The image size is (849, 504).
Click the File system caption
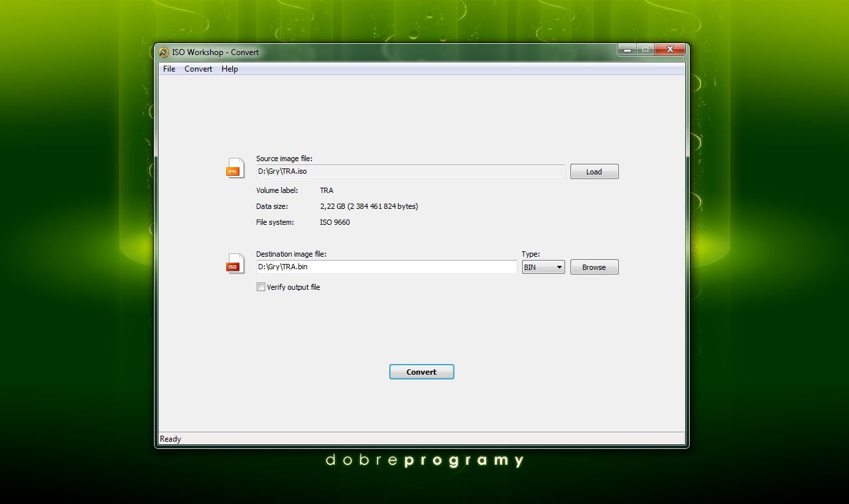(x=275, y=222)
